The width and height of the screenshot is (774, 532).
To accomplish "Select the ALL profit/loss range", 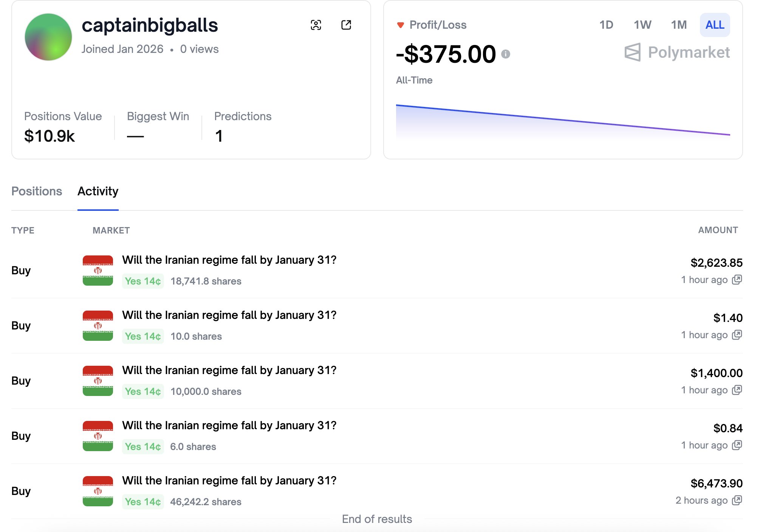I will tap(715, 25).
